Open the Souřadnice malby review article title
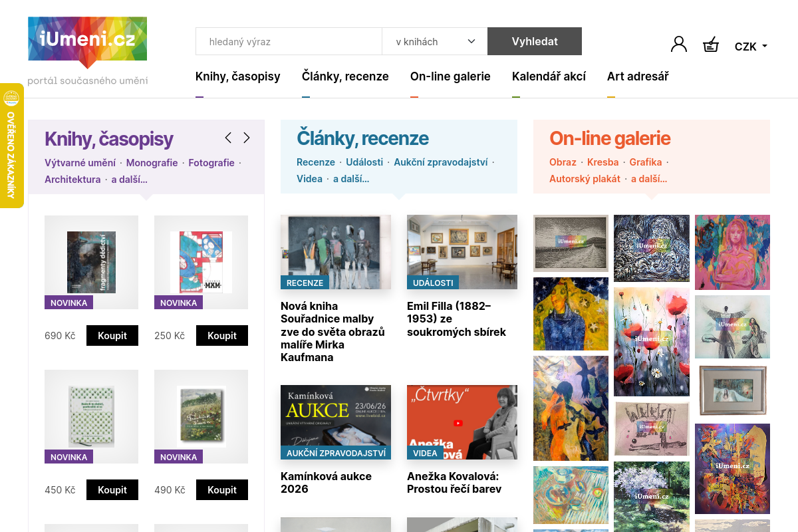798x532 pixels. coord(332,332)
